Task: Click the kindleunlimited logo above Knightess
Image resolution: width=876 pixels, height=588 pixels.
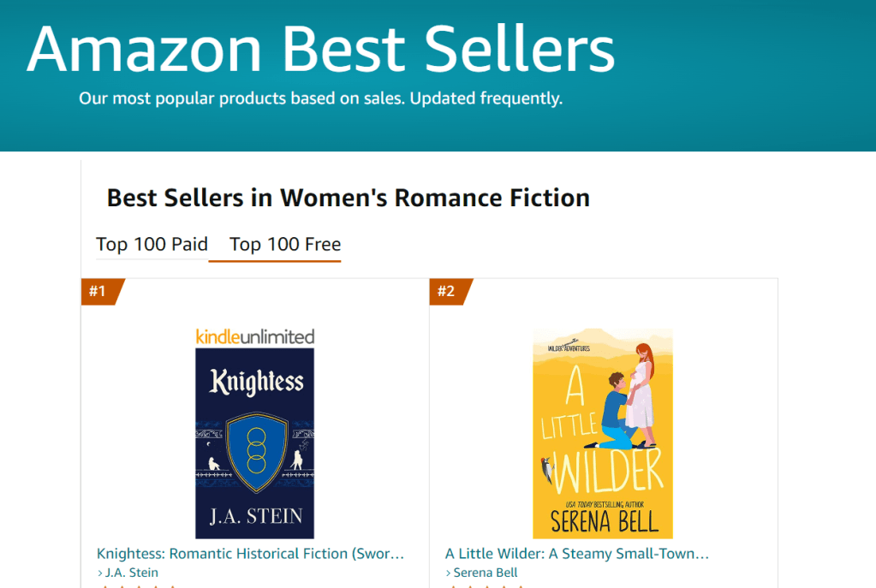Action: pyautogui.click(x=254, y=336)
